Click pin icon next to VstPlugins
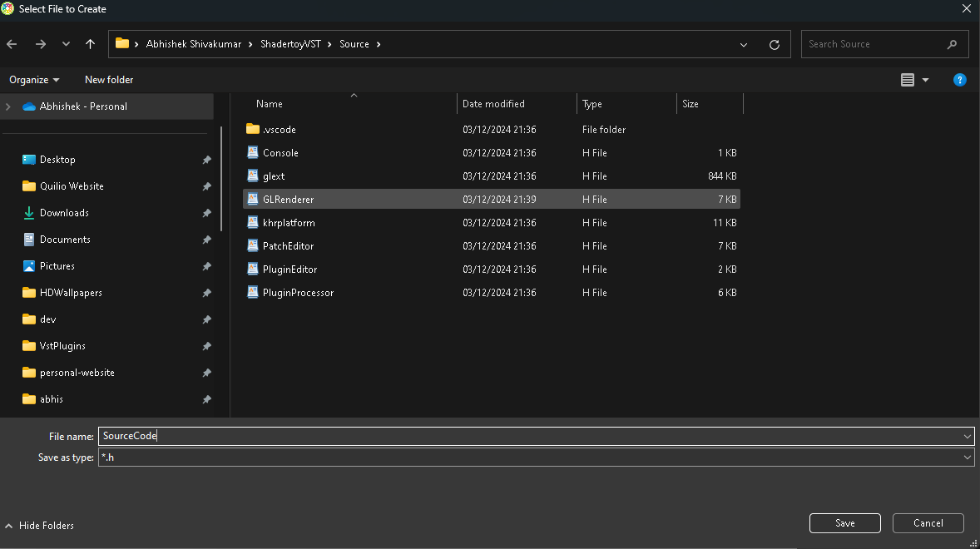The height and width of the screenshot is (549, 980). pos(206,346)
